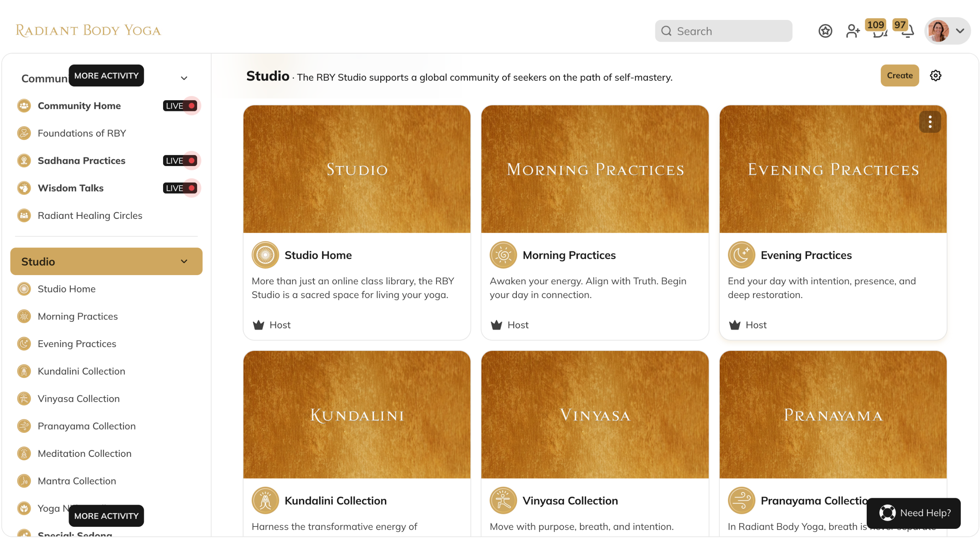Click the star badge icon in header
Viewport: 980px width, 551px height.
(825, 31)
